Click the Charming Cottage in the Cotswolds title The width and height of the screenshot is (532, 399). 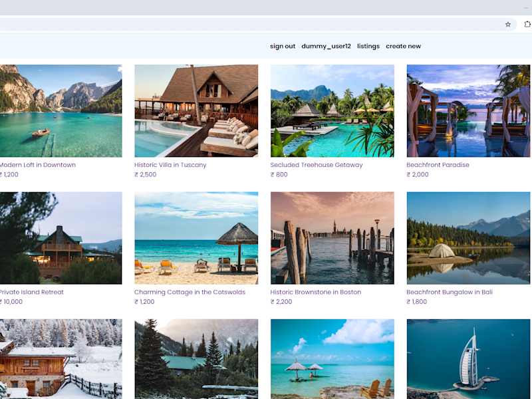pyautogui.click(x=190, y=292)
